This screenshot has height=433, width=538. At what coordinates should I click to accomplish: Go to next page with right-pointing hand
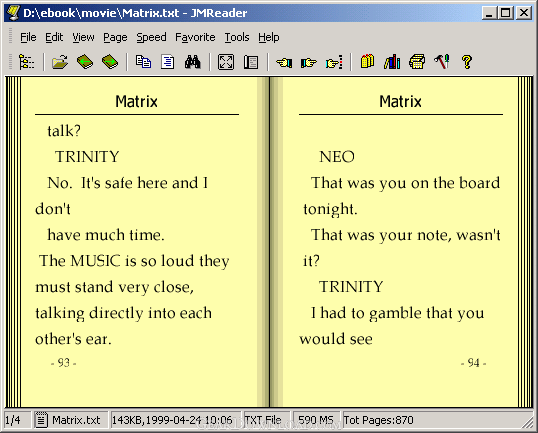click(309, 62)
